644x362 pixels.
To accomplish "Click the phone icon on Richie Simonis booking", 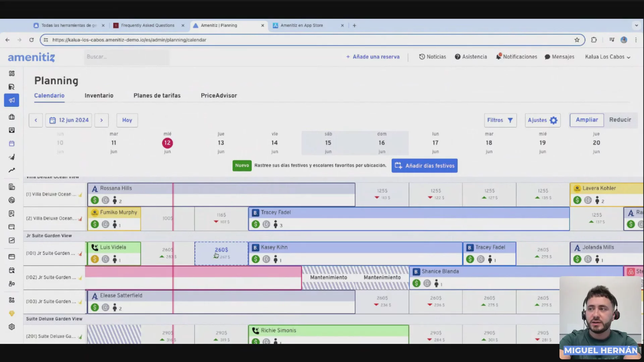I will [x=256, y=330].
